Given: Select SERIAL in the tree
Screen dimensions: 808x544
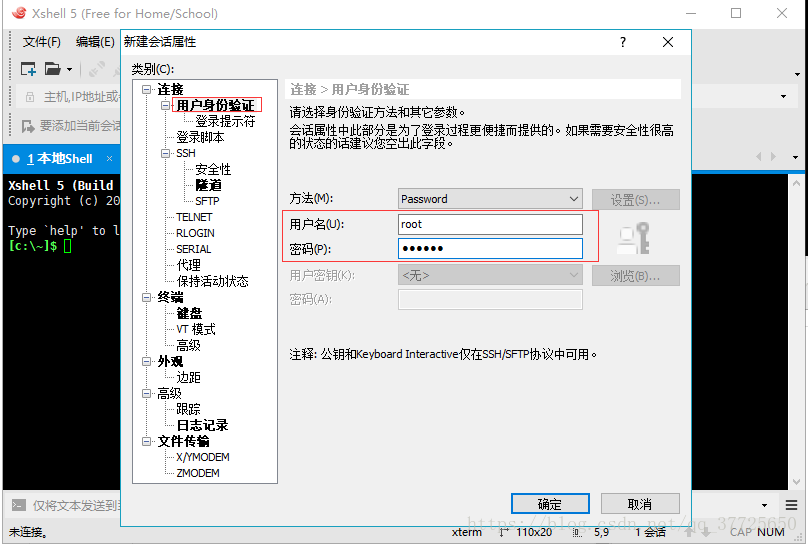Looking at the screenshot, I should pyautogui.click(x=194, y=249).
